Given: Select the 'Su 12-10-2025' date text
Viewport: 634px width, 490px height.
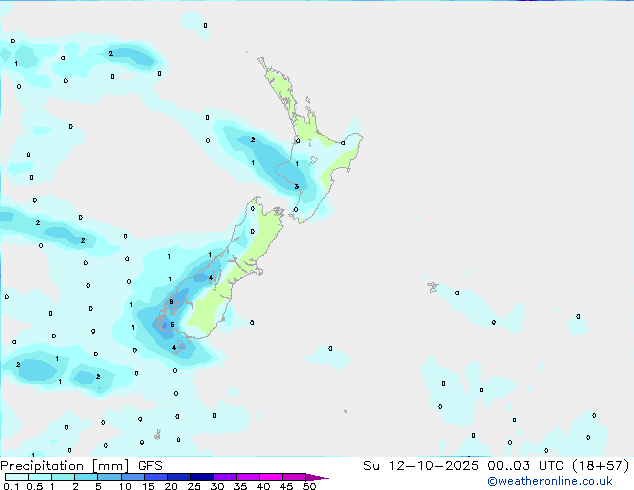Looking at the screenshot, I should (421, 465).
